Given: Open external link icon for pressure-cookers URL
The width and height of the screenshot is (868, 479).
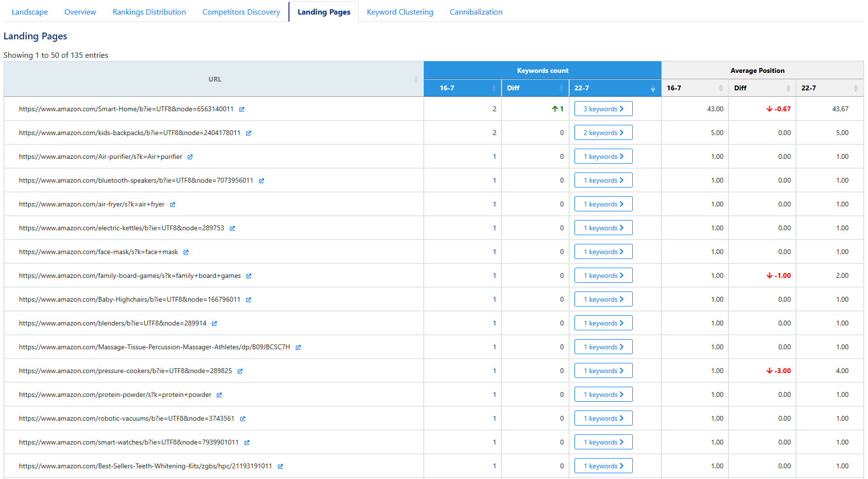Looking at the screenshot, I should [240, 371].
